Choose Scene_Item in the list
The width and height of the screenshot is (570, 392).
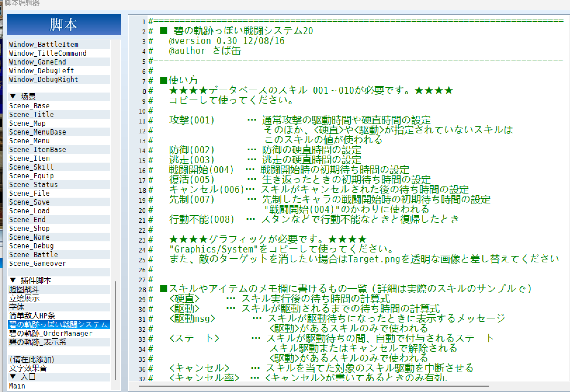coord(59,158)
